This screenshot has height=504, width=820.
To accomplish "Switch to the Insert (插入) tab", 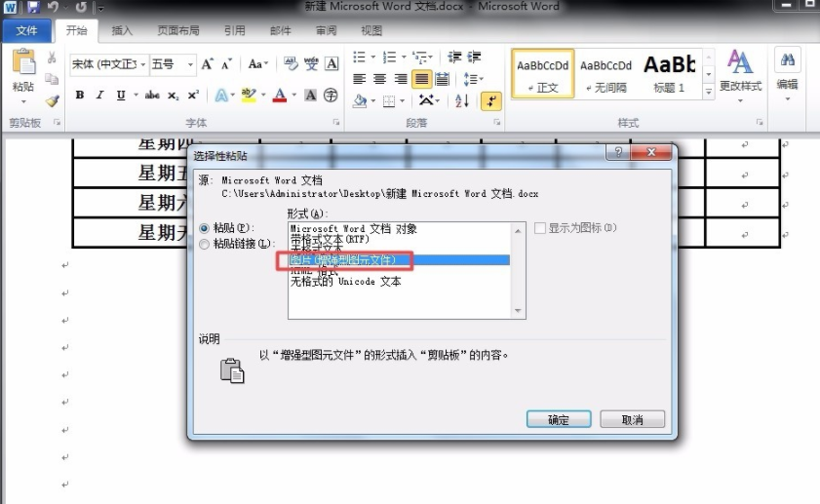I will point(122,30).
